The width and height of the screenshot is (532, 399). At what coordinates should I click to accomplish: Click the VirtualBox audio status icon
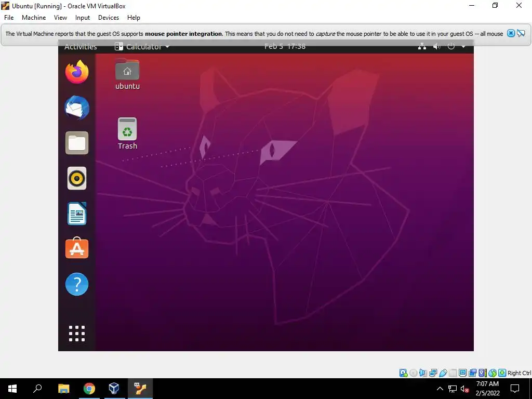(x=423, y=373)
